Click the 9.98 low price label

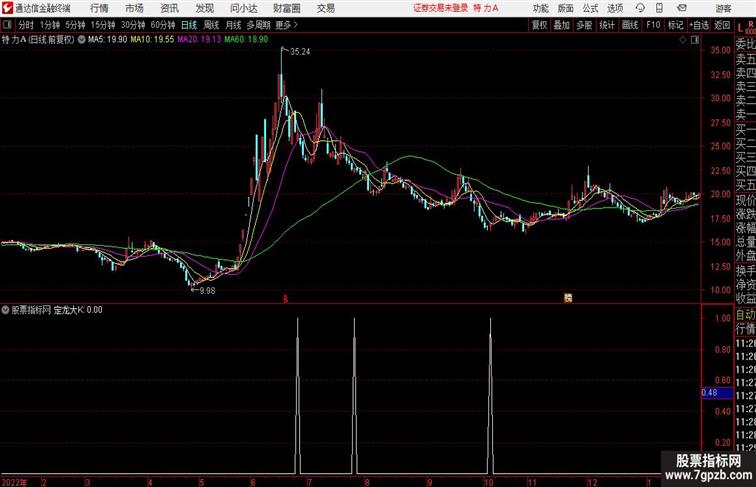point(207,291)
